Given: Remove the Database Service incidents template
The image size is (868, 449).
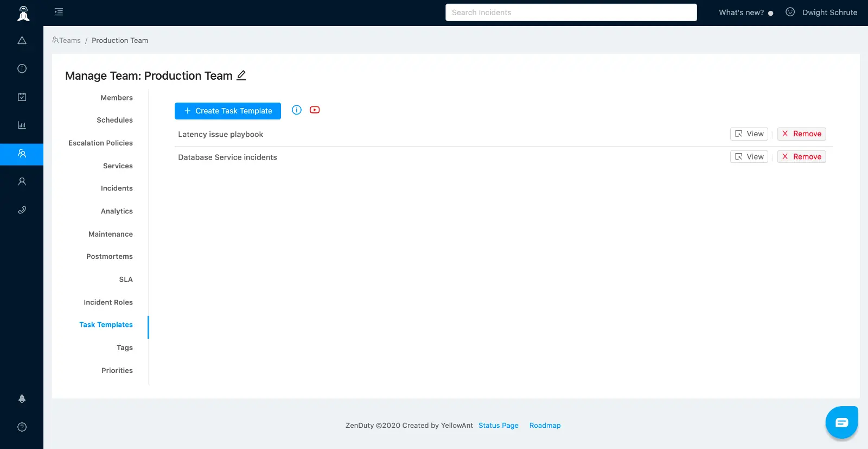Looking at the screenshot, I should (x=802, y=156).
